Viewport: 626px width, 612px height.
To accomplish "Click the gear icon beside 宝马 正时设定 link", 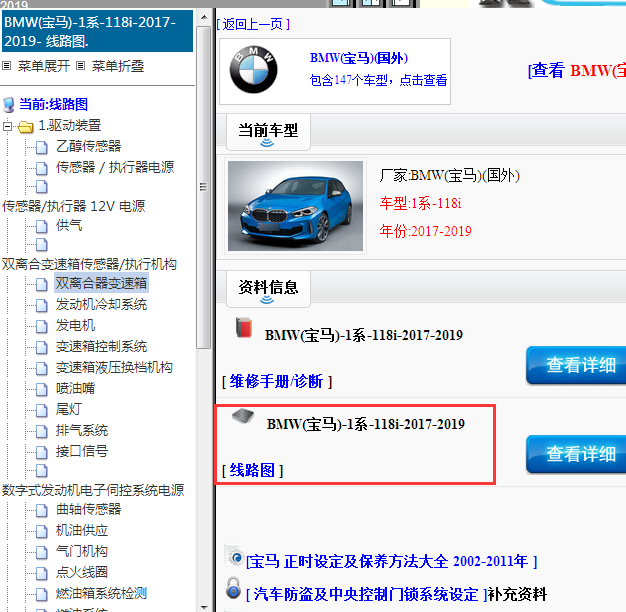I will [235, 556].
